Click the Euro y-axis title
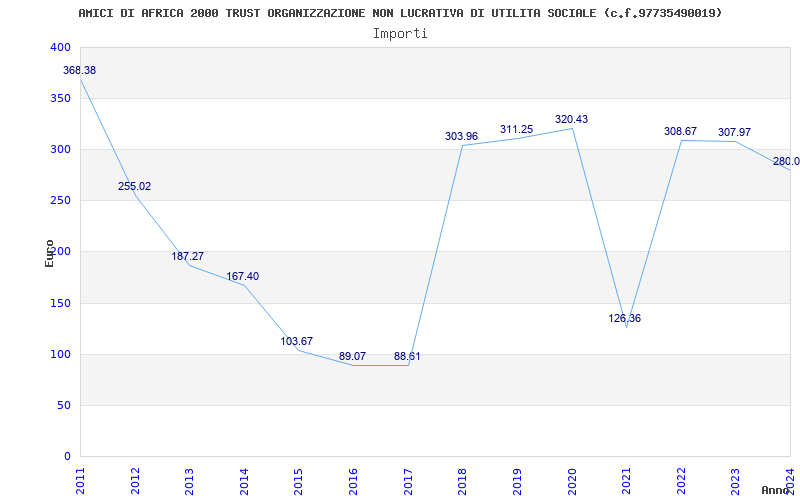 pos(49,253)
